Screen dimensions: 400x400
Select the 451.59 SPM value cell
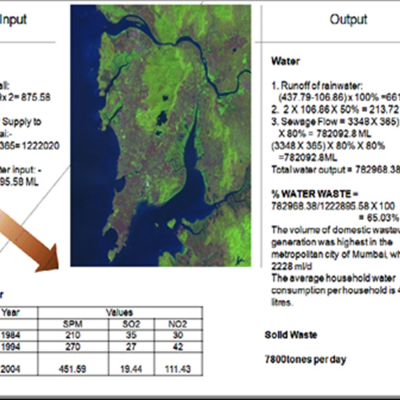pos(73,369)
